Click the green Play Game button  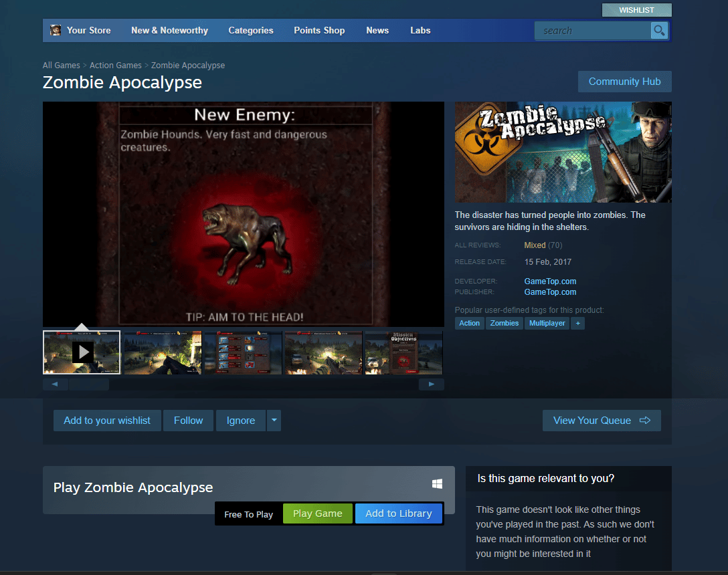pos(318,513)
